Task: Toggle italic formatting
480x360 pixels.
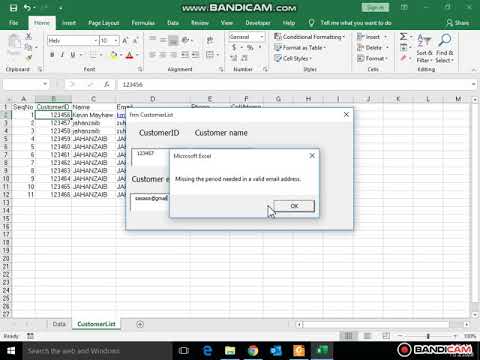Action: [x=62, y=55]
